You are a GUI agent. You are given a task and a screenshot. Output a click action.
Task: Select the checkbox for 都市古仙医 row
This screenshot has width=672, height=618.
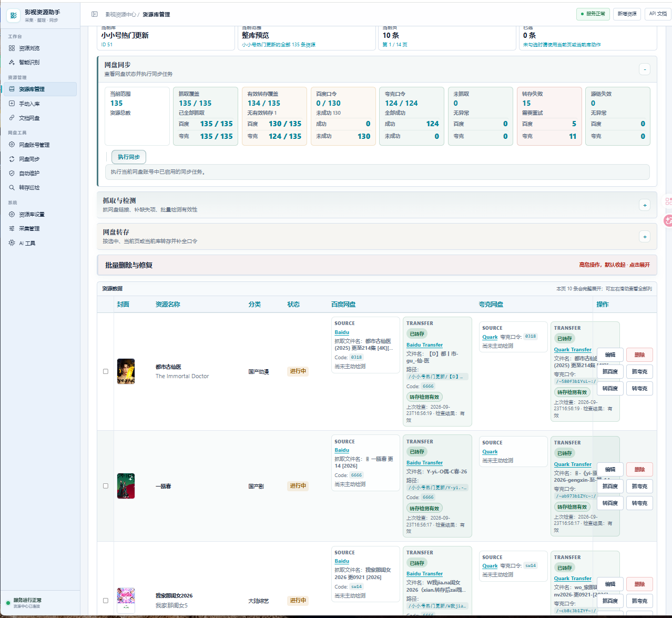coord(106,371)
